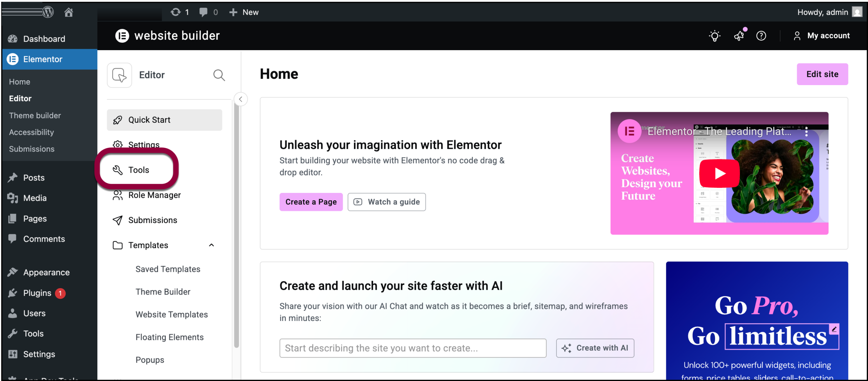
Task: Open the help question mark icon
Action: (761, 36)
